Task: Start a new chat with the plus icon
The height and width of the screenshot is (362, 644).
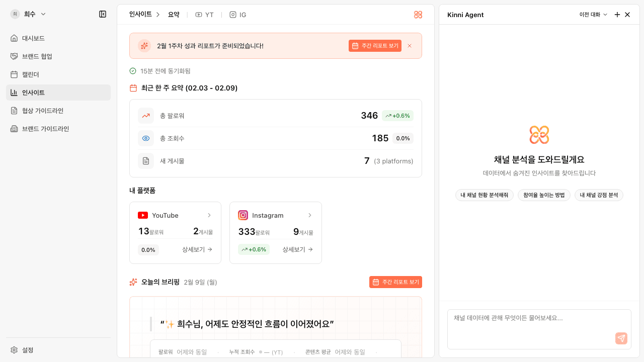Action: tap(617, 15)
